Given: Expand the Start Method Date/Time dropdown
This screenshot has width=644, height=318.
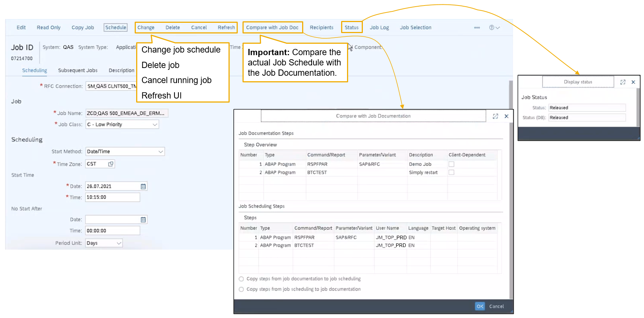Looking at the screenshot, I should [160, 151].
